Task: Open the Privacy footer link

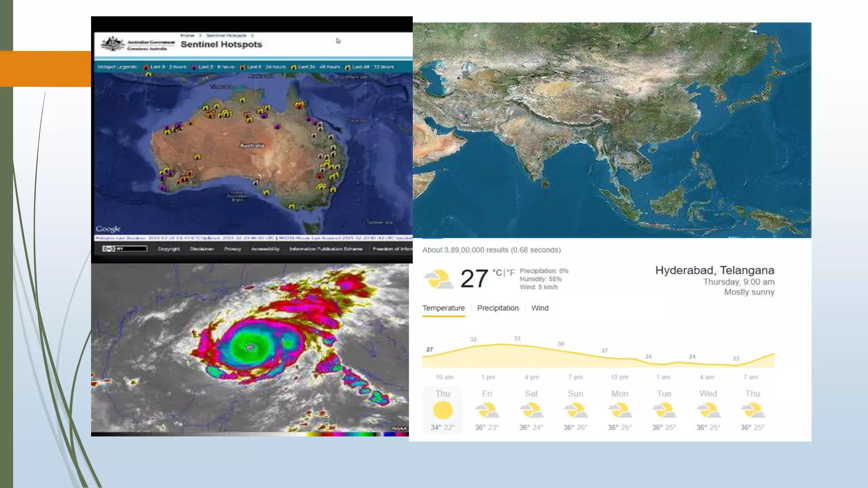Action: pyautogui.click(x=232, y=249)
